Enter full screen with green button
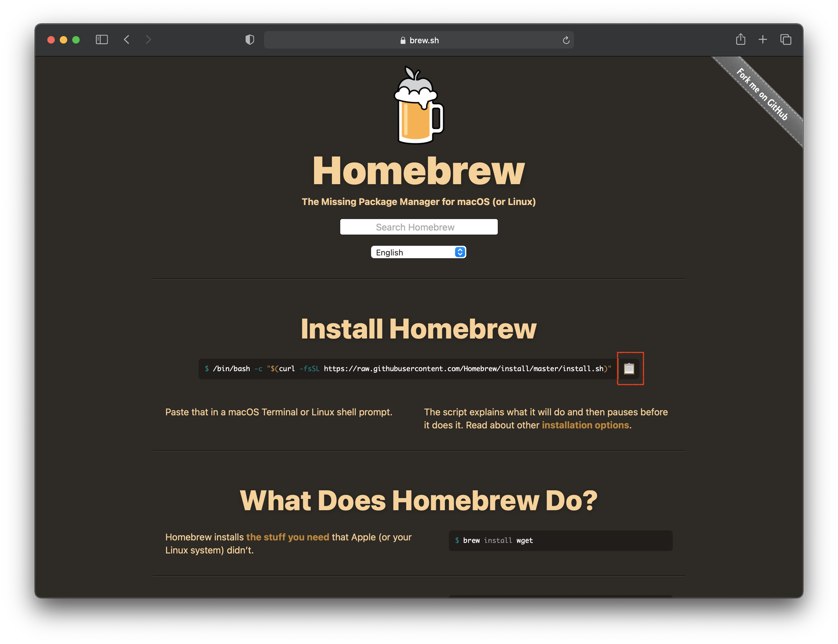The width and height of the screenshot is (838, 644). 76,40
